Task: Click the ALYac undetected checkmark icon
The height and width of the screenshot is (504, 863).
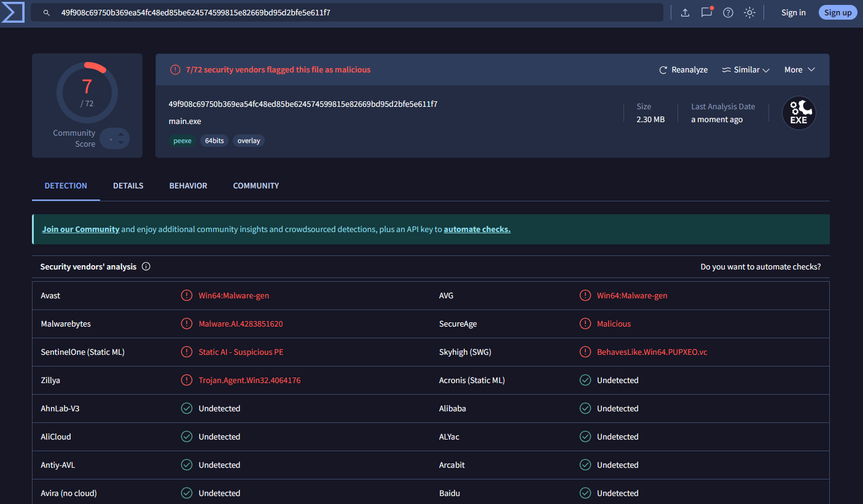Action: click(585, 436)
